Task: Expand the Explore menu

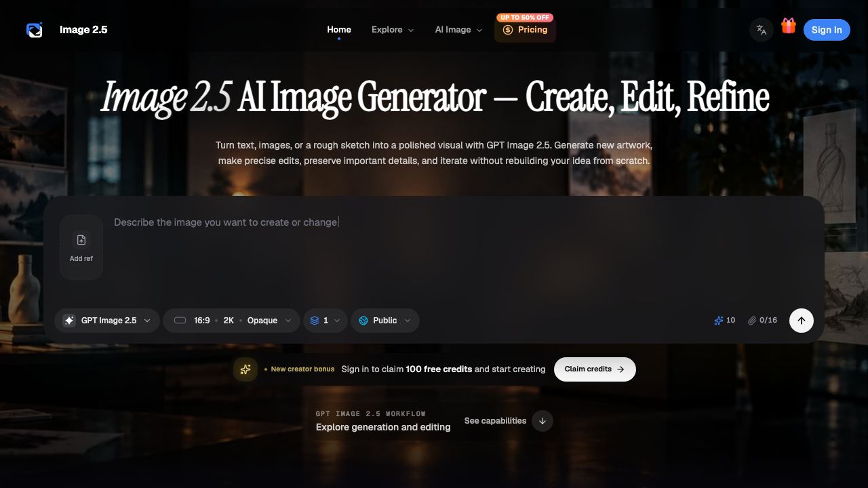Action: 393,30
